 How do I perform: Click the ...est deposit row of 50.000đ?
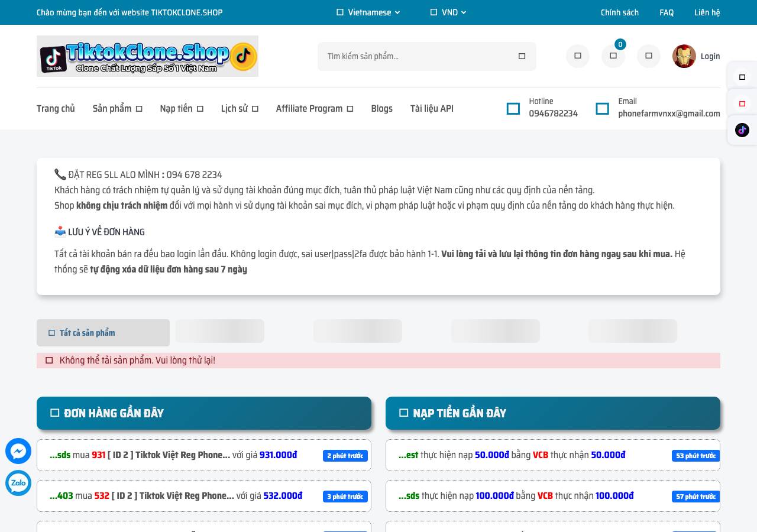click(x=553, y=455)
